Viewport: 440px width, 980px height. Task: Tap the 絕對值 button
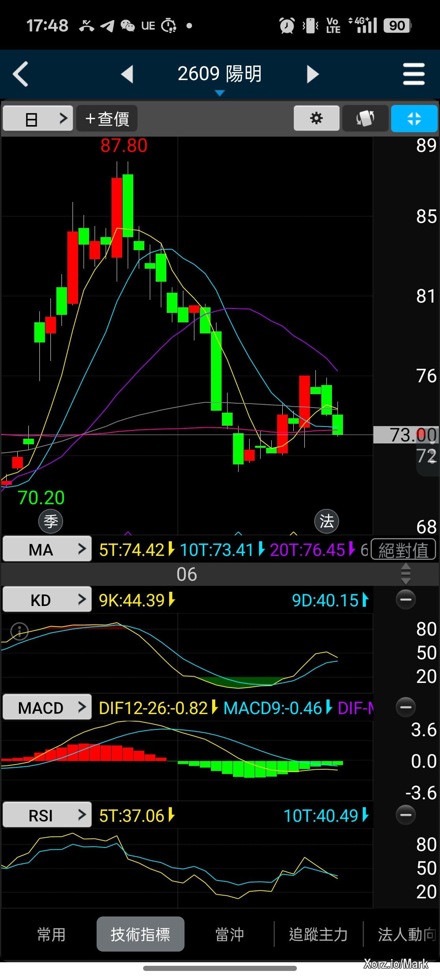tap(403, 550)
